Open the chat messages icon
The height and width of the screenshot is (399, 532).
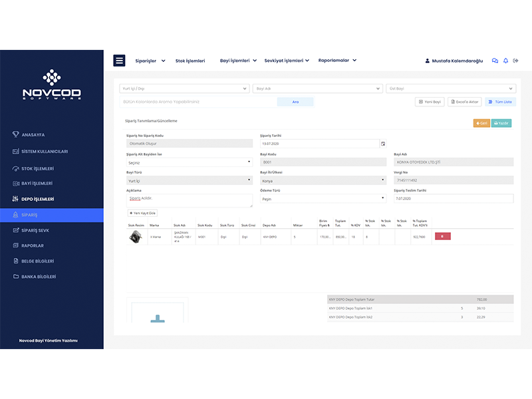[x=495, y=61]
